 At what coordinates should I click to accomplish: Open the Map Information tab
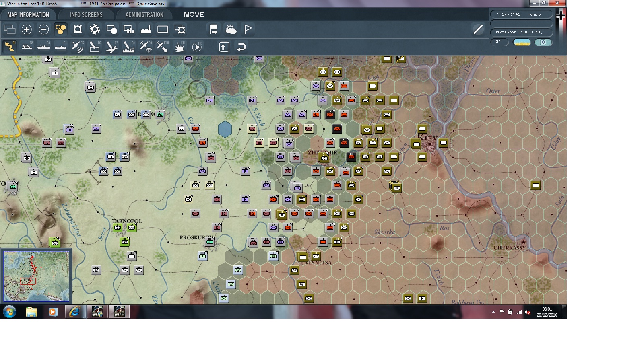[x=28, y=15]
